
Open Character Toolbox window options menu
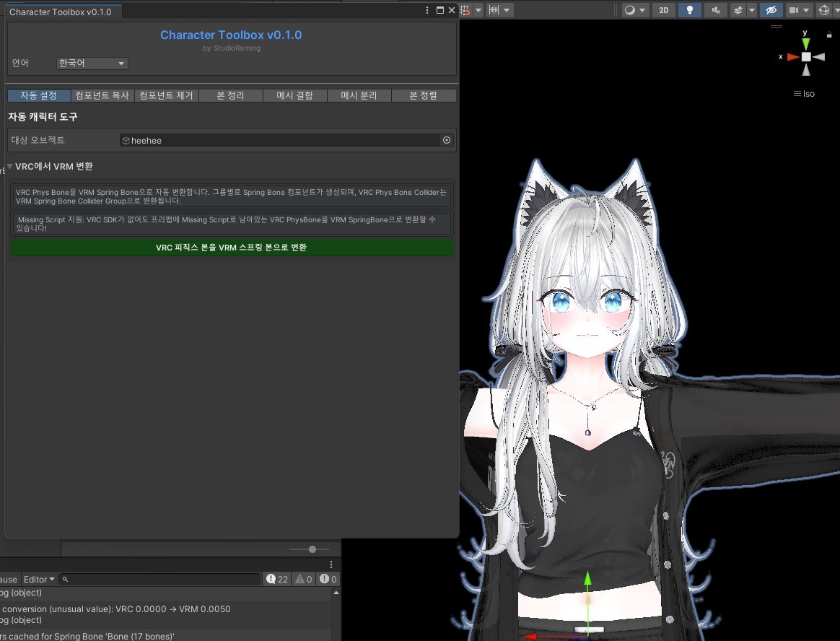(x=427, y=10)
